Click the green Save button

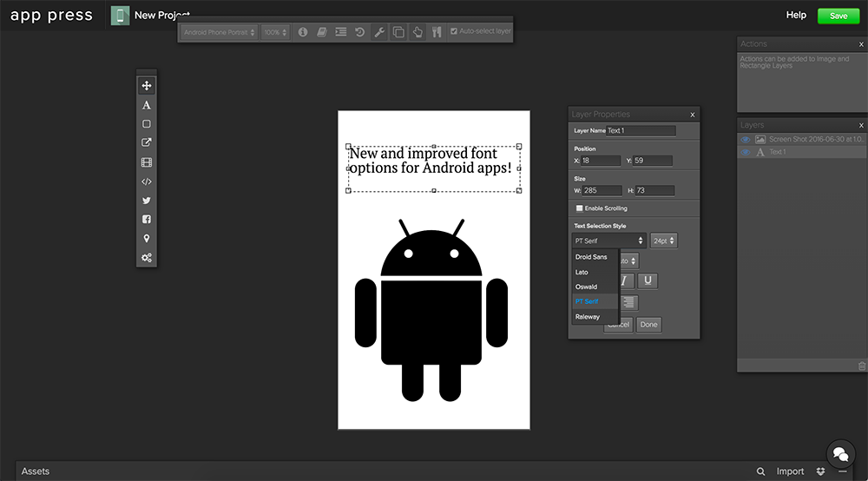coord(838,16)
